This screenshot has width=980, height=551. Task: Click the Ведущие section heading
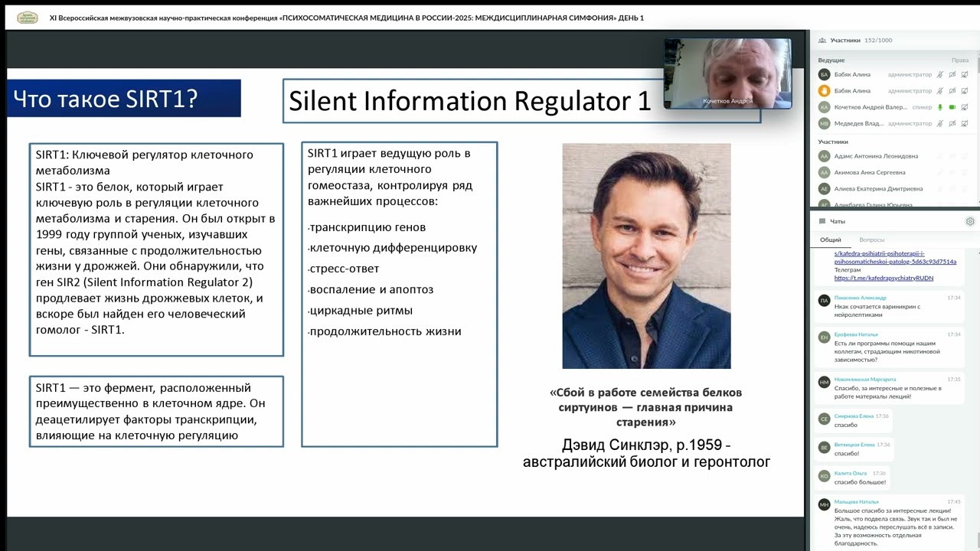pyautogui.click(x=831, y=60)
